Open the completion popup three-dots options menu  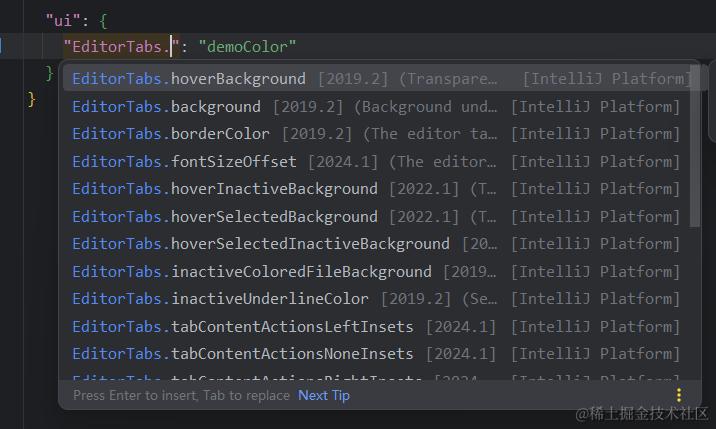[x=679, y=395]
